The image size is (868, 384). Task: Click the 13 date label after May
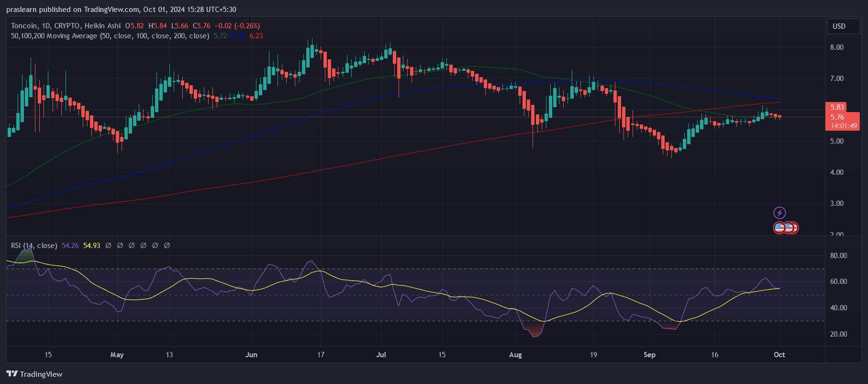[x=169, y=355]
